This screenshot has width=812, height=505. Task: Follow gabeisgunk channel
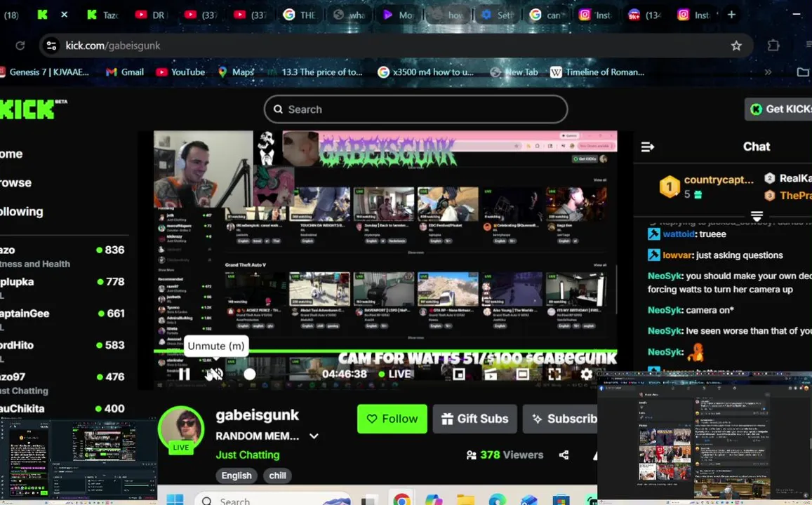point(392,419)
